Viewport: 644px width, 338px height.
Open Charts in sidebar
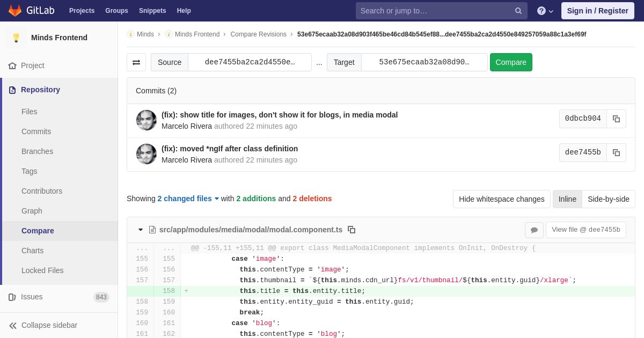[32, 251]
